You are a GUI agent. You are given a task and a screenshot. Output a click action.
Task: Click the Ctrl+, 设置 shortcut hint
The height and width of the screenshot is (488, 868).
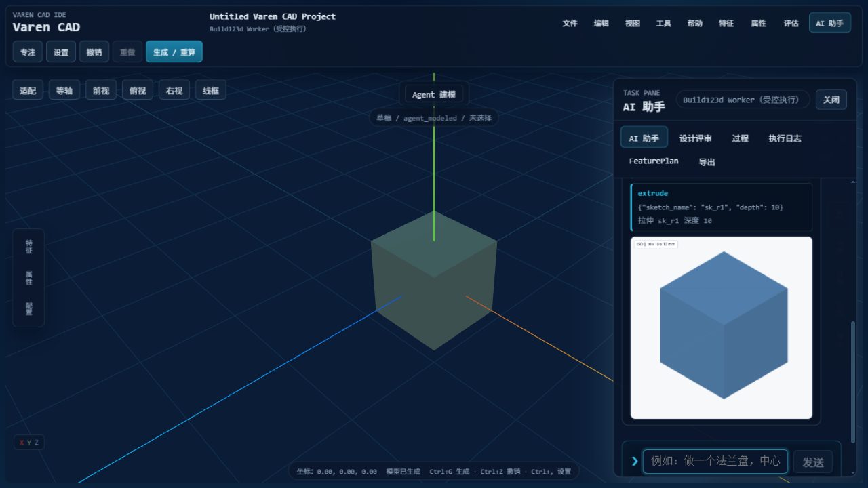pos(551,472)
